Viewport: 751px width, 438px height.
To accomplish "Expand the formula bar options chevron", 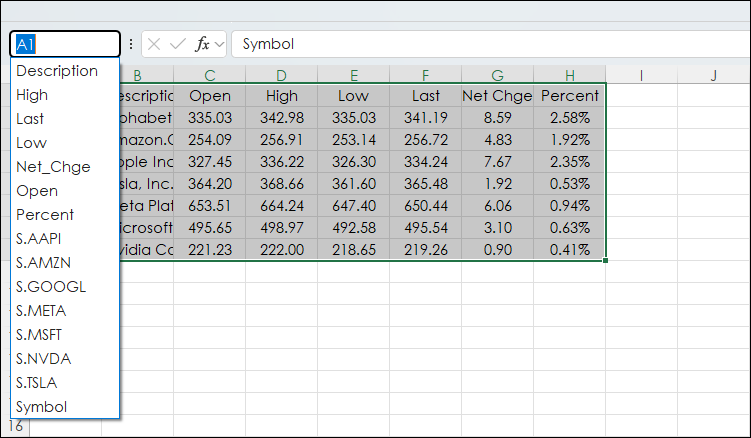I will point(219,45).
